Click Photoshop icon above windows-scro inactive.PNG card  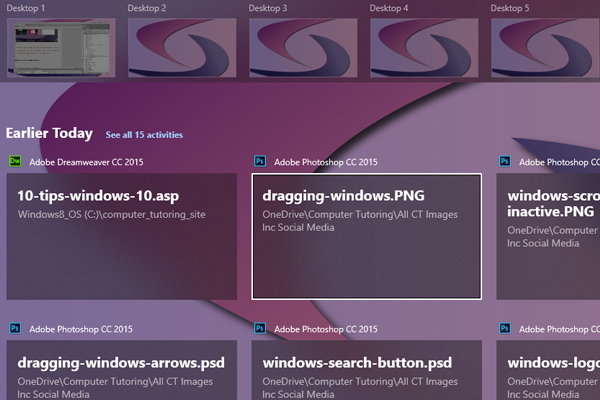[x=505, y=161]
